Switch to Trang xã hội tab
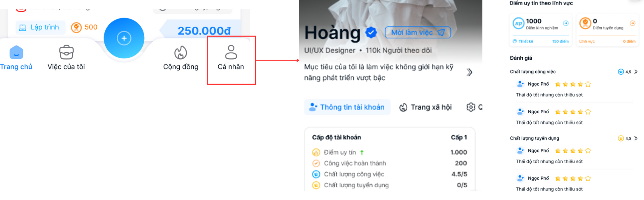This screenshot has width=644, height=200. [x=426, y=107]
